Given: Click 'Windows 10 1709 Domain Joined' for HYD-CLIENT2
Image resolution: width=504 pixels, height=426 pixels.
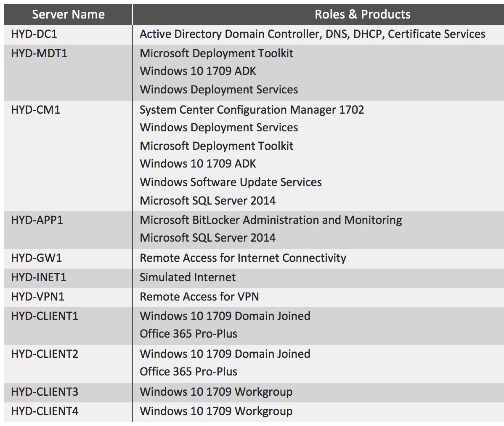Looking at the screenshot, I should point(225,354).
